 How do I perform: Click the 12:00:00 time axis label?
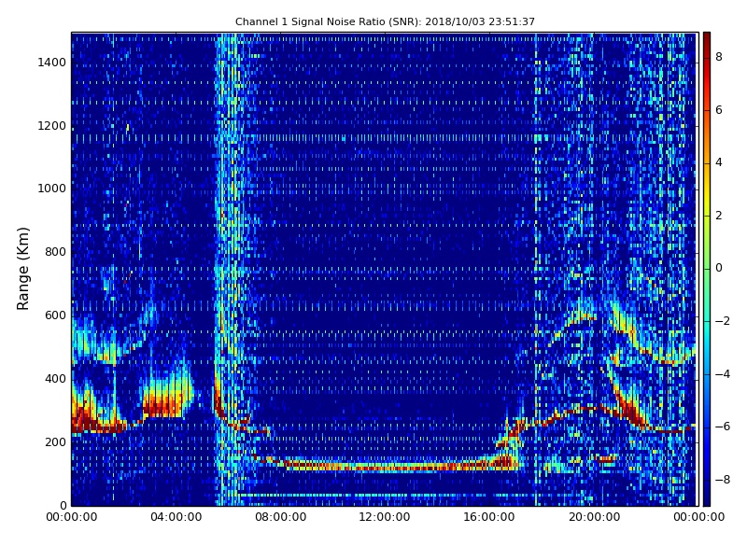coord(385,517)
